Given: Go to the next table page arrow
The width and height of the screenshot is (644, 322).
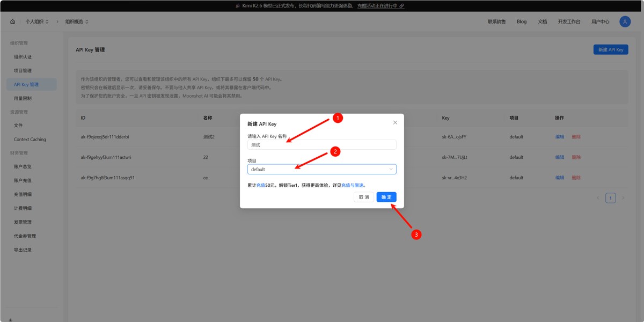Looking at the screenshot, I should 623,198.
